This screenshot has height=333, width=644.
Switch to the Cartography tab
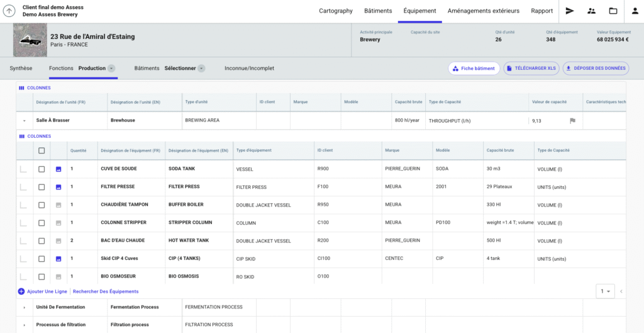click(x=336, y=11)
